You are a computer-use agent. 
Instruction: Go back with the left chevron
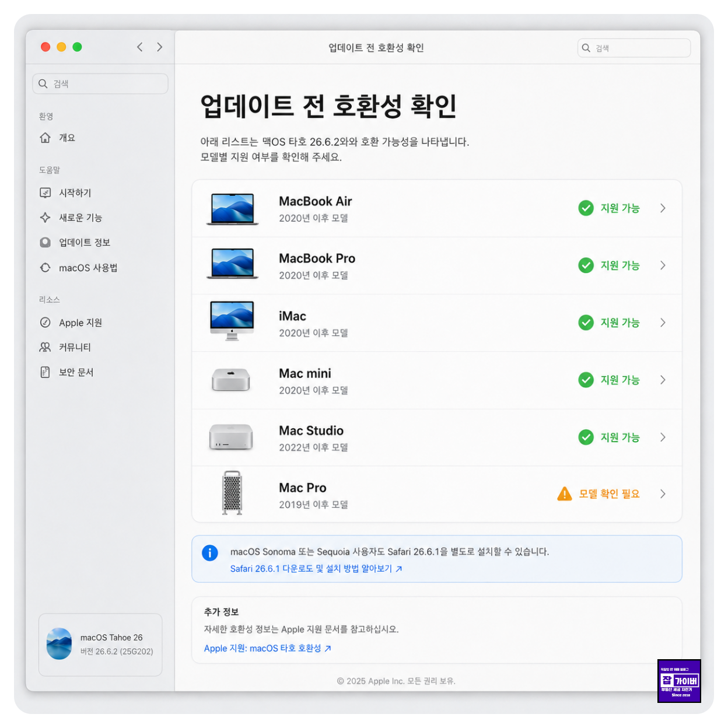click(x=139, y=47)
